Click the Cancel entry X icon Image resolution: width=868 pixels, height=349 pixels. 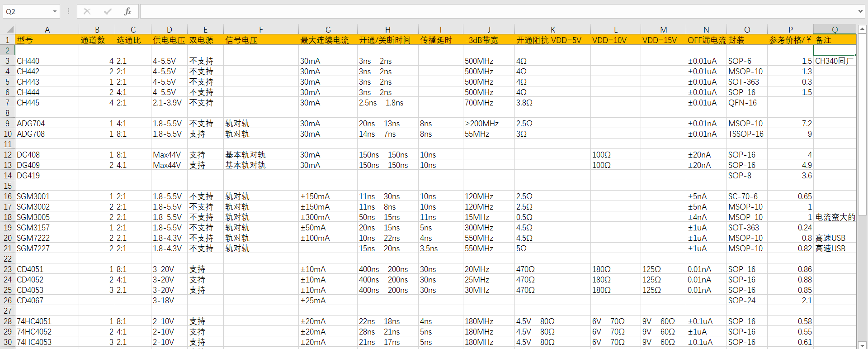click(x=87, y=11)
